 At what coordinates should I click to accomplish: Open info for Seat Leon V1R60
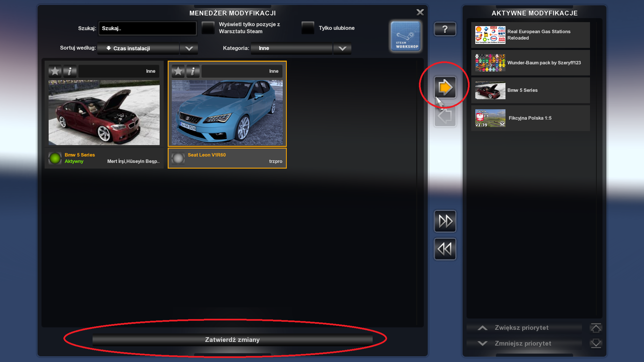(x=193, y=71)
